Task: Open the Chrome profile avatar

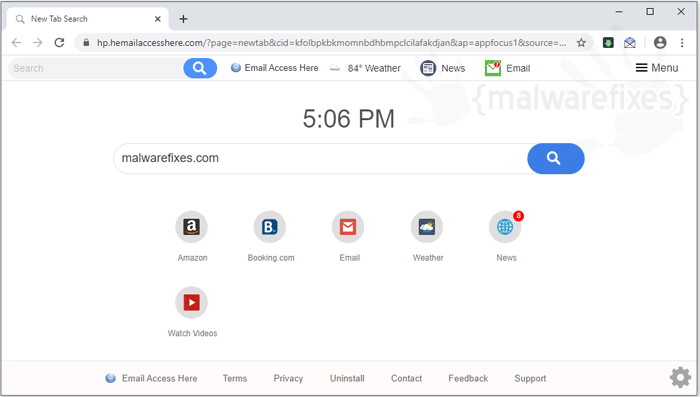Action: (x=660, y=43)
